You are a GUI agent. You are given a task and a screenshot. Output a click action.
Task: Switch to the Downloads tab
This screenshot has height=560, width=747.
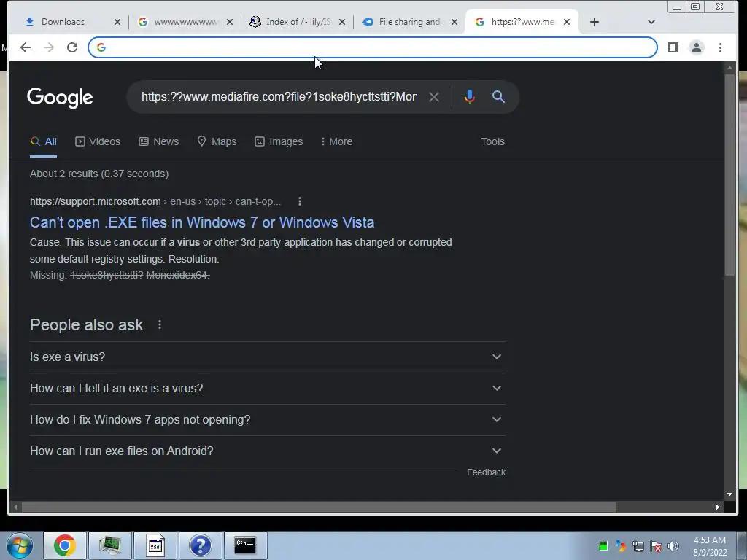pos(63,22)
